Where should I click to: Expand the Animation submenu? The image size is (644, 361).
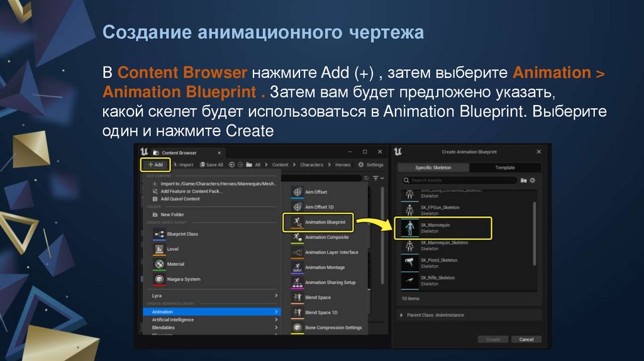[211, 312]
